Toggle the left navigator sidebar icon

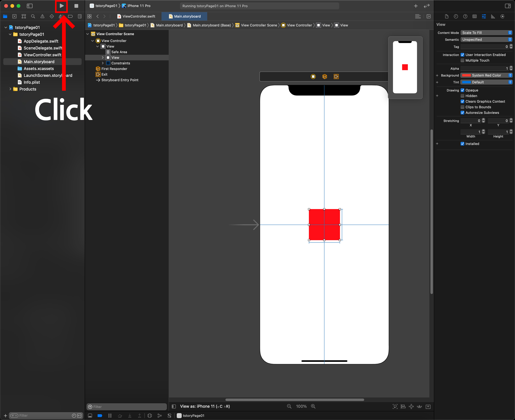click(30, 6)
